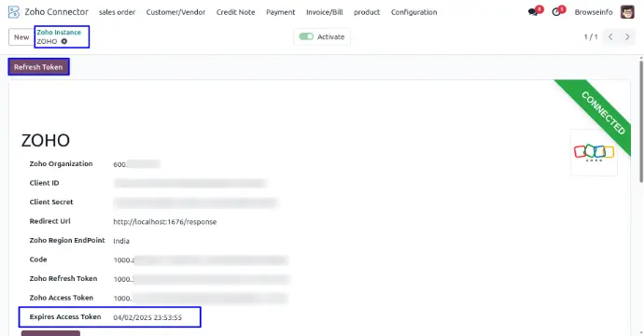Click the Zoho Access Token value
644x336 pixels.
pyautogui.click(x=200, y=299)
